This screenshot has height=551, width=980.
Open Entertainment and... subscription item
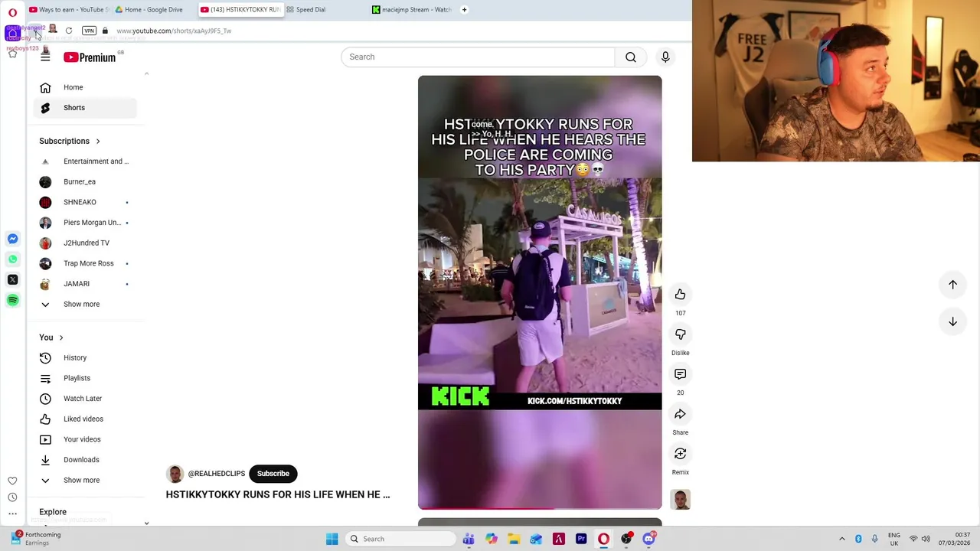[85, 161]
